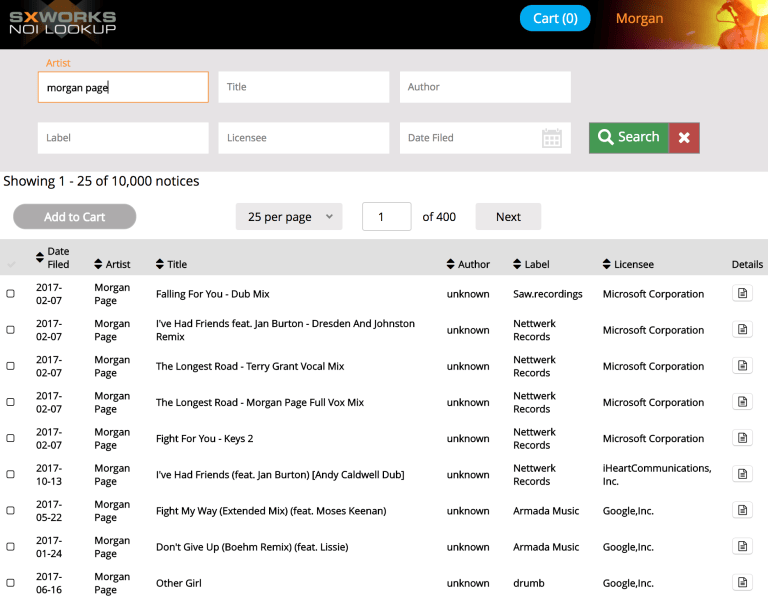Open the Morgan user account link
This screenshot has height=601, width=768.
(639, 18)
